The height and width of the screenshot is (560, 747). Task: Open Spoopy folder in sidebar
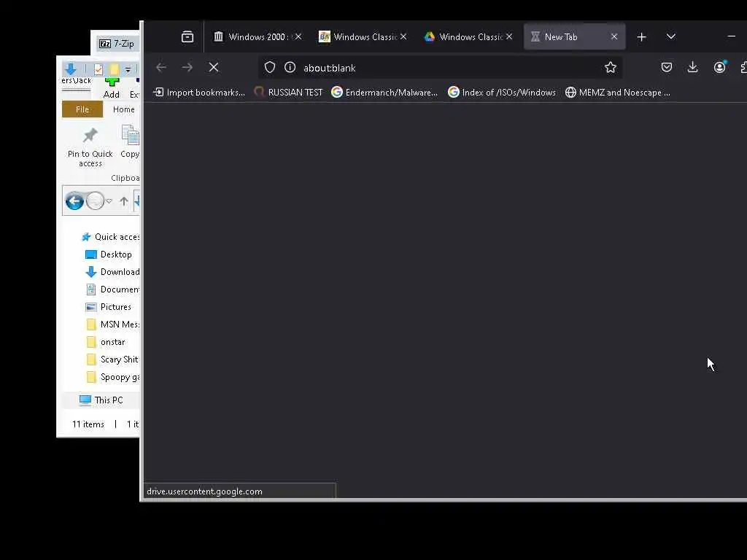112,377
